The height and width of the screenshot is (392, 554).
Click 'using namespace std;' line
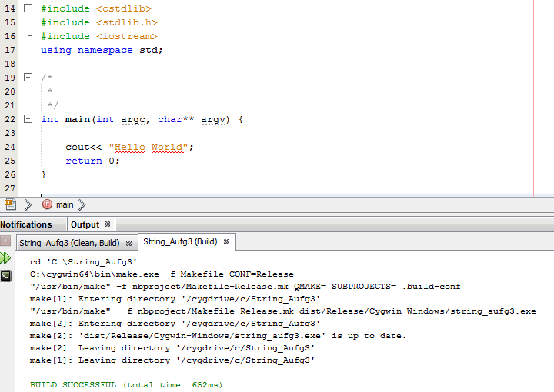coord(102,50)
